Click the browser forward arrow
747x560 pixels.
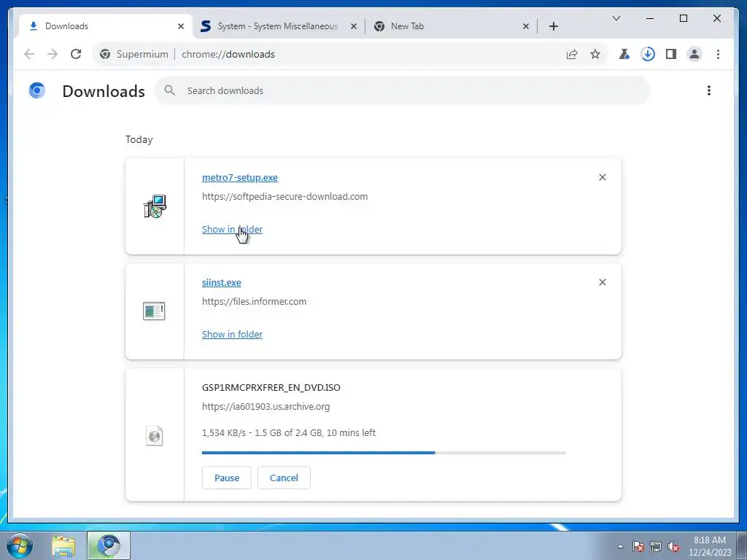53,54
